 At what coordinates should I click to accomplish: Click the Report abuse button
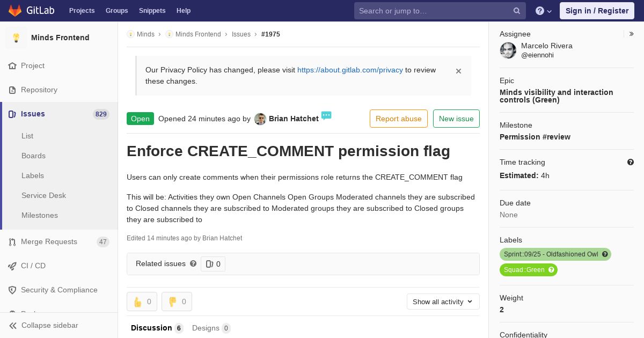[x=399, y=119]
